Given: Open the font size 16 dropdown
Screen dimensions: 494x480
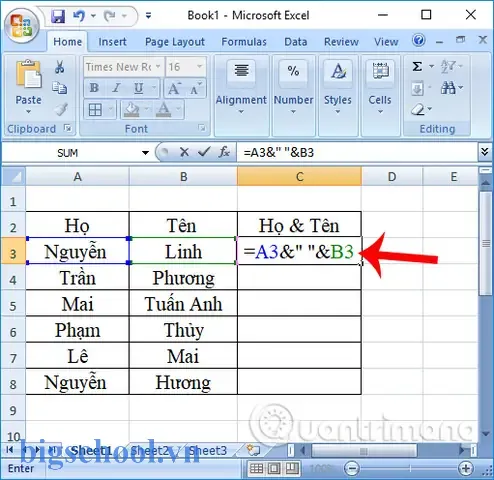Looking at the screenshot, I should point(199,67).
